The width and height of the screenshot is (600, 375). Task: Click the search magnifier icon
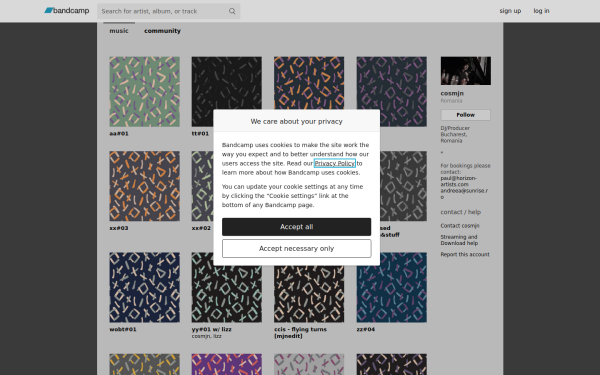pyautogui.click(x=232, y=11)
